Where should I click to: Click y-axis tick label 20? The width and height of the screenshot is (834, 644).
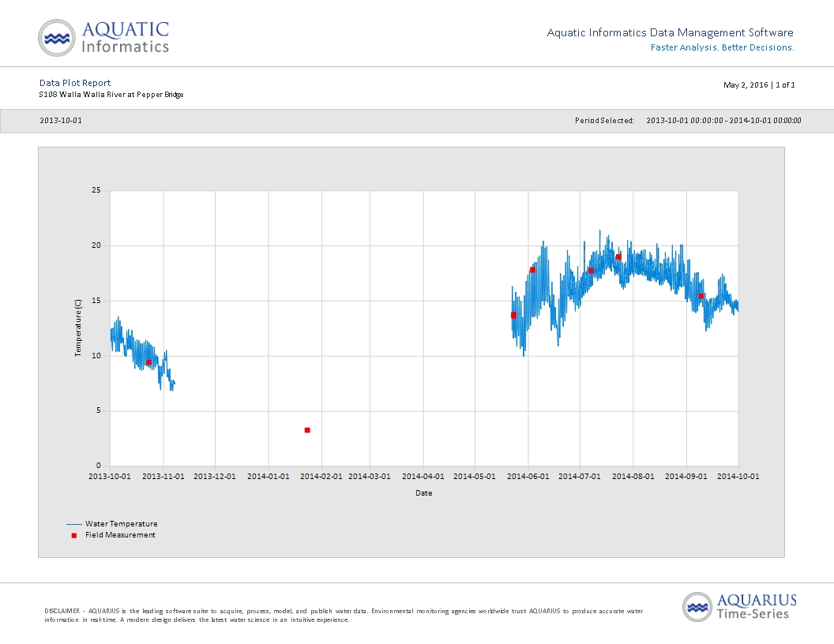tap(96, 245)
